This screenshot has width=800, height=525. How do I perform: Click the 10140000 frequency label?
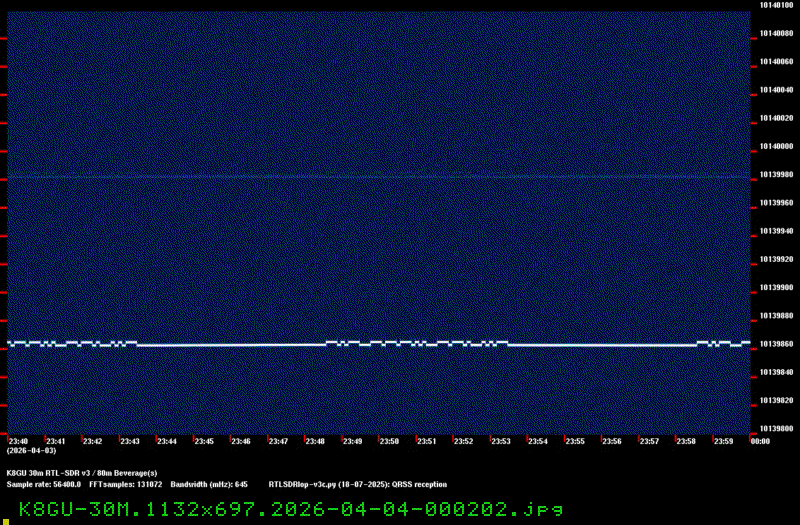coord(777,146)
